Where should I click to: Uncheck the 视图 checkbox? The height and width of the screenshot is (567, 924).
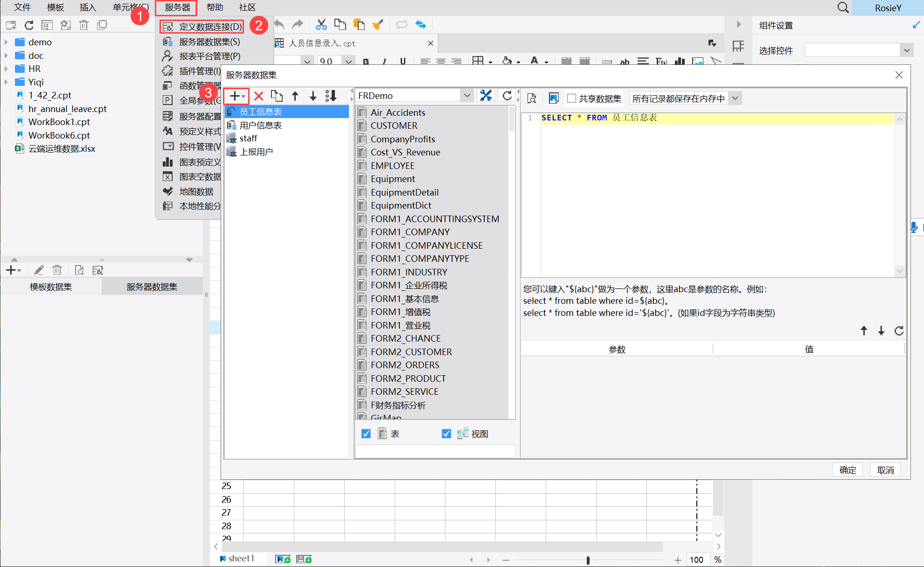446,434
